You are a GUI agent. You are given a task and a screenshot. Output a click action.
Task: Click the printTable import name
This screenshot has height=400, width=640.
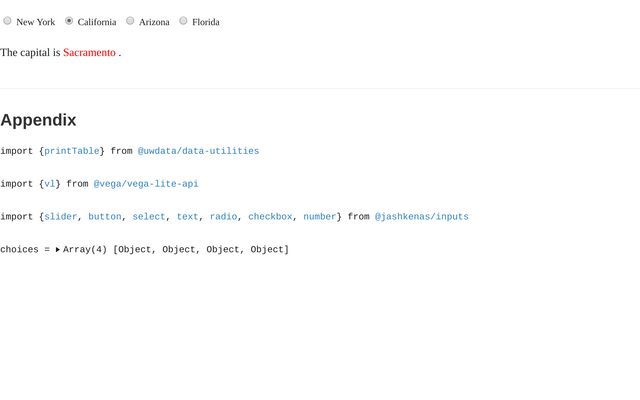(x=71, y=151)
